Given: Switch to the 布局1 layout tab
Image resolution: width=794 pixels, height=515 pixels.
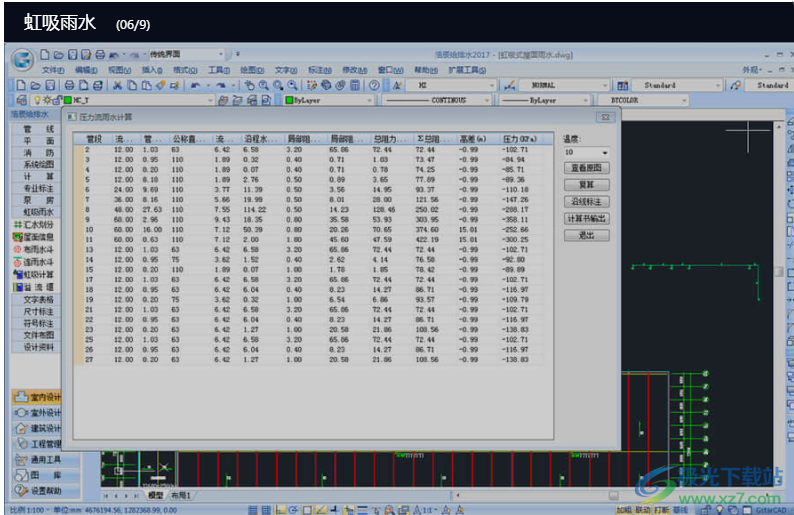Looking at the screenshot, I should point(180,495).
